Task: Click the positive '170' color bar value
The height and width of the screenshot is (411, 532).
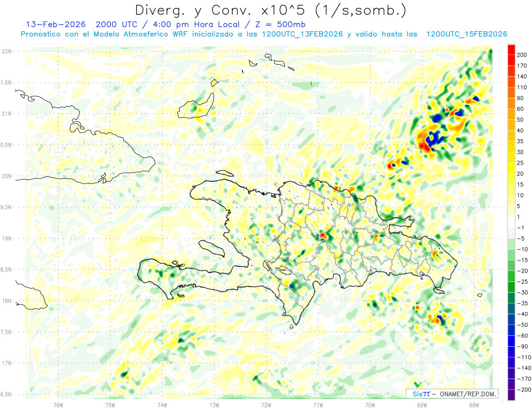Action: pyautogui.click(x=522, y=66)
